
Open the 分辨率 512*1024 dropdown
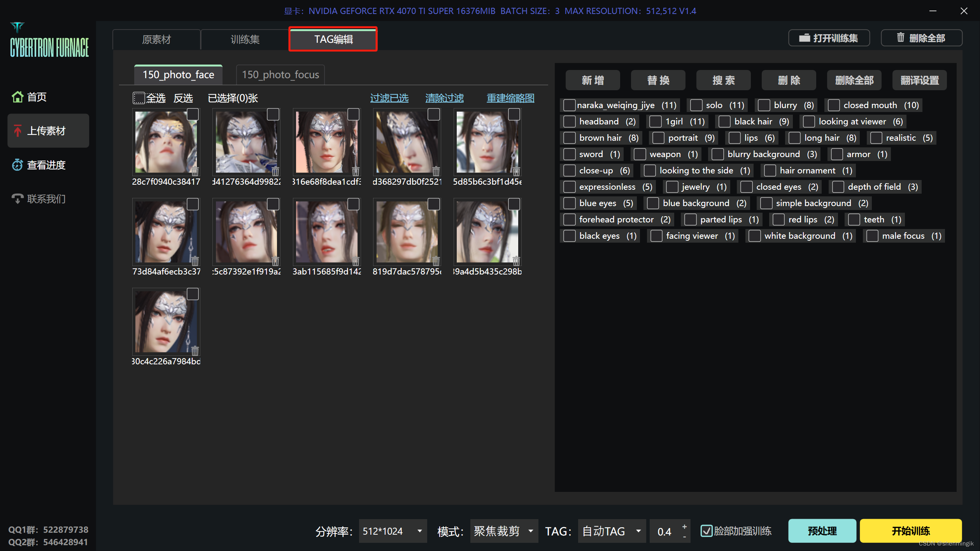click(x=393, y=531)
